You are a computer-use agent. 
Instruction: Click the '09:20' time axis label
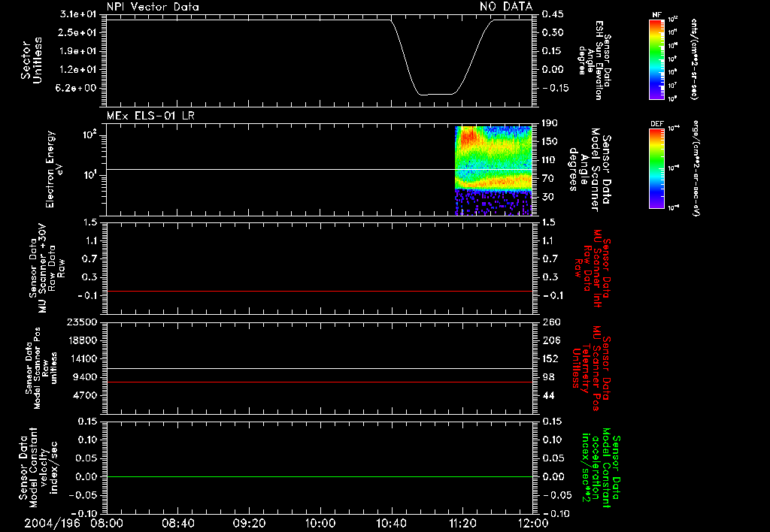pos(249,523)
